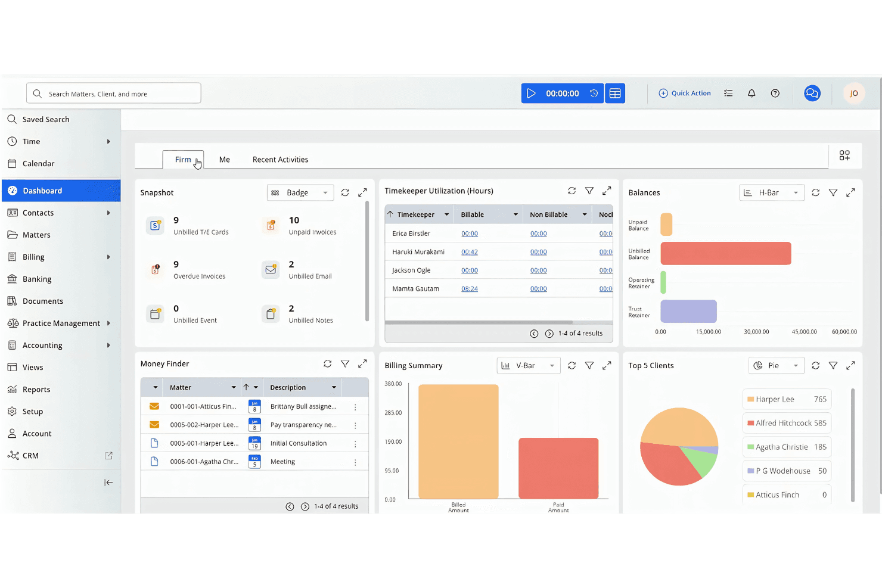Refresh the Balances widget

(x=816, y=193)
